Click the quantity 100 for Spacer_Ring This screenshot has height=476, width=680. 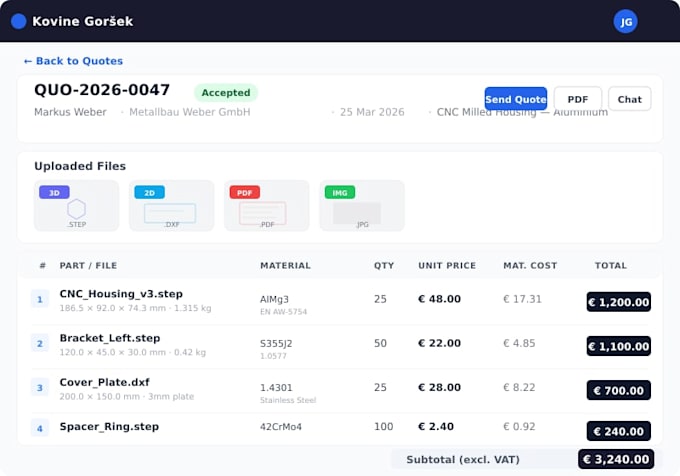click(383, 427)
